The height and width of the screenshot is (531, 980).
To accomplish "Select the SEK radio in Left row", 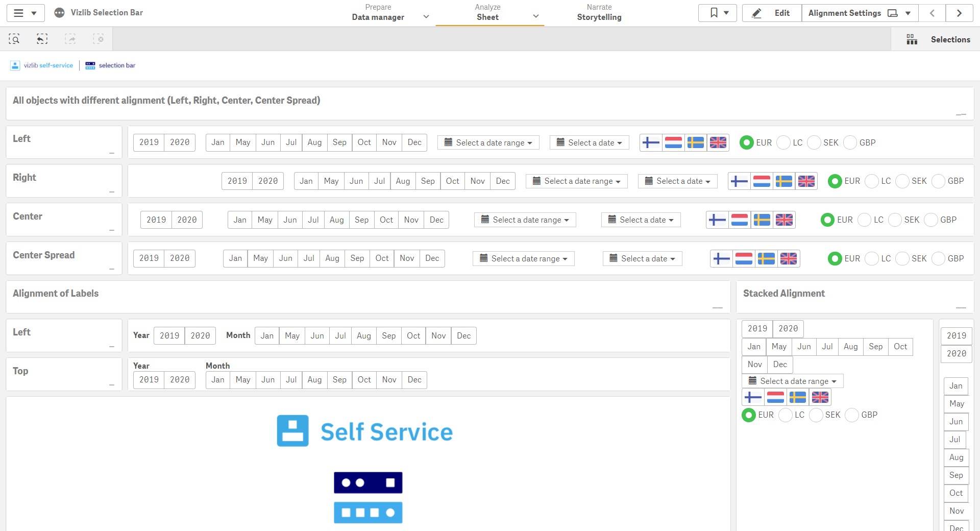I will coord(815,143).
